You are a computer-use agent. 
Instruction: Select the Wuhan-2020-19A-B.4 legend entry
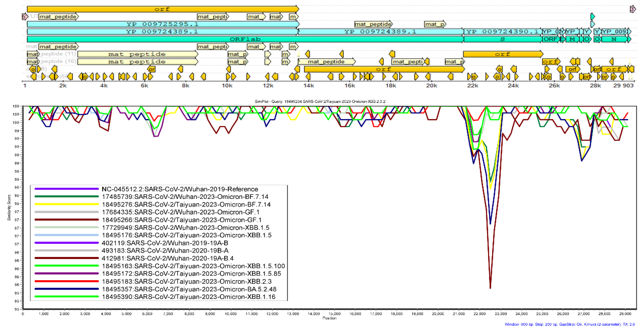tap(168, 258)
